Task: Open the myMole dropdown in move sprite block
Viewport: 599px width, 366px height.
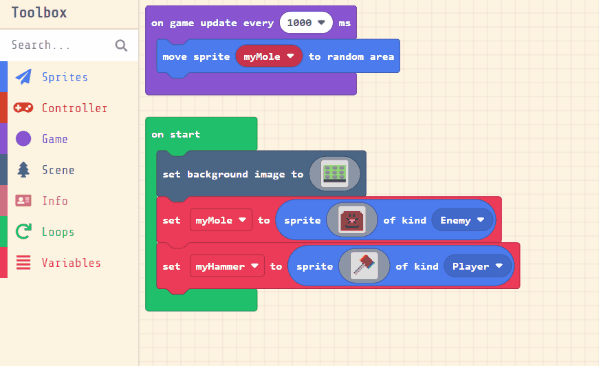Action: click(x=269, y=57)
